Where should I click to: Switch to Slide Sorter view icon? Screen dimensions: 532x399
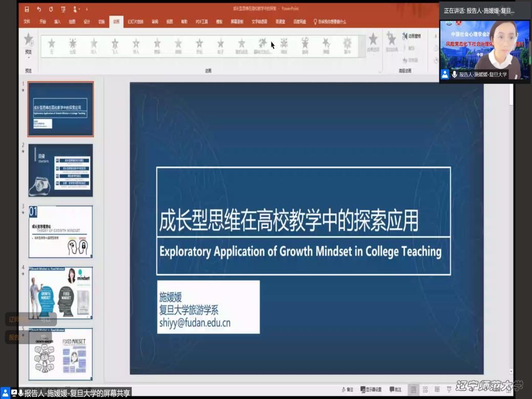point(425,389)
